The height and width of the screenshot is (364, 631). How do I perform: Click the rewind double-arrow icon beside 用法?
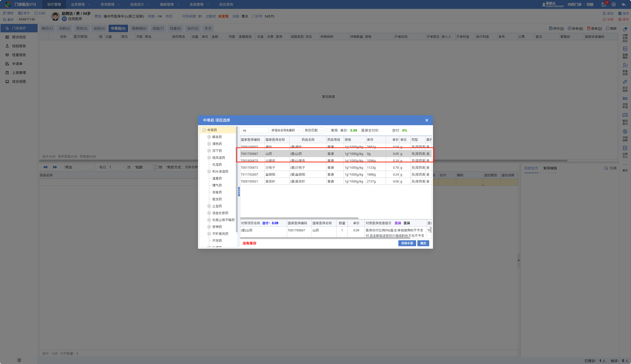coord(45,167)
